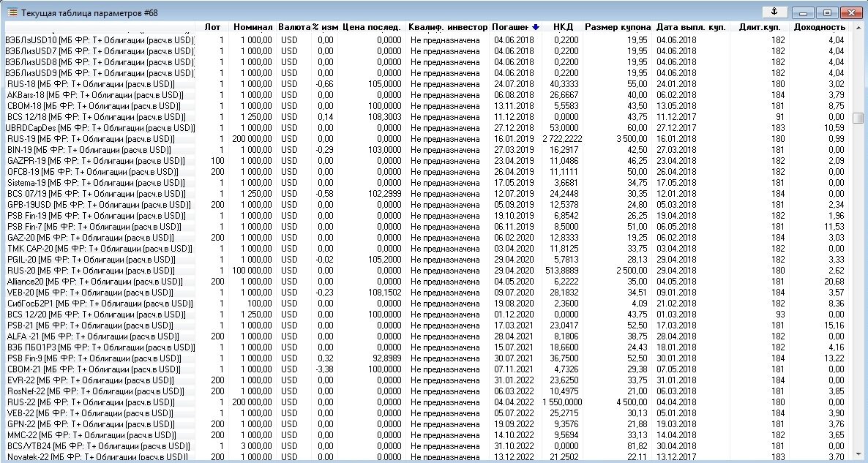The height and width of the screenshot is (463, 868).
Task: Select the PSB-21 bond row
Action: 426,325
